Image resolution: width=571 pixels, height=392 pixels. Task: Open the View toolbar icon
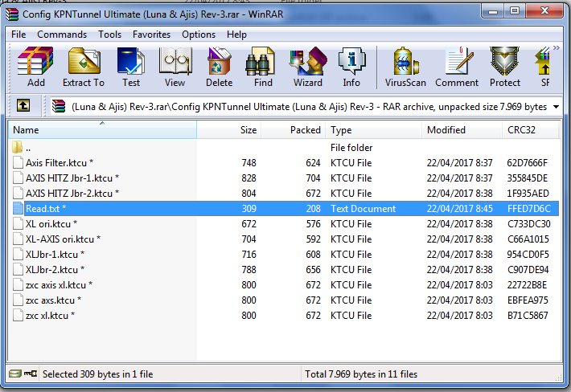175,61
